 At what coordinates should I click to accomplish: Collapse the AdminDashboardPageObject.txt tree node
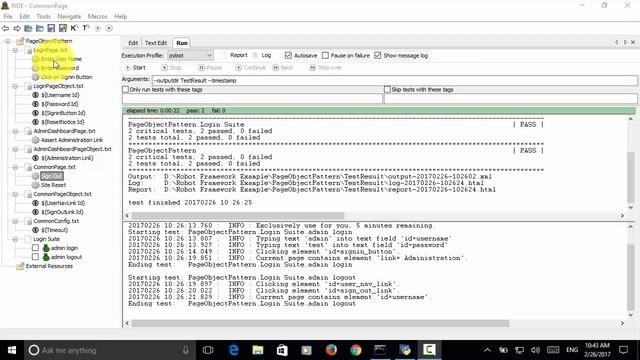(16, 149)
